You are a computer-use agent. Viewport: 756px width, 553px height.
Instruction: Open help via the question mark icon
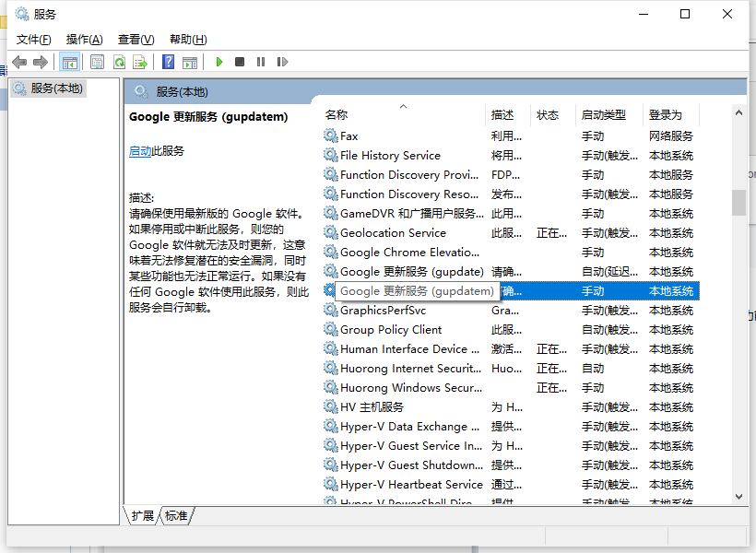pyautogui.click(x=169, y=62)
